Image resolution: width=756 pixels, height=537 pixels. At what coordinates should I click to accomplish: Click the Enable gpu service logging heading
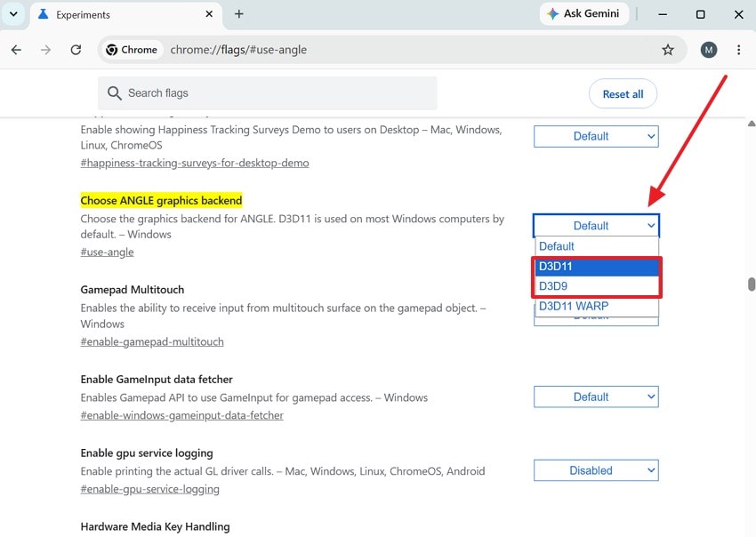tap(147, 453)
